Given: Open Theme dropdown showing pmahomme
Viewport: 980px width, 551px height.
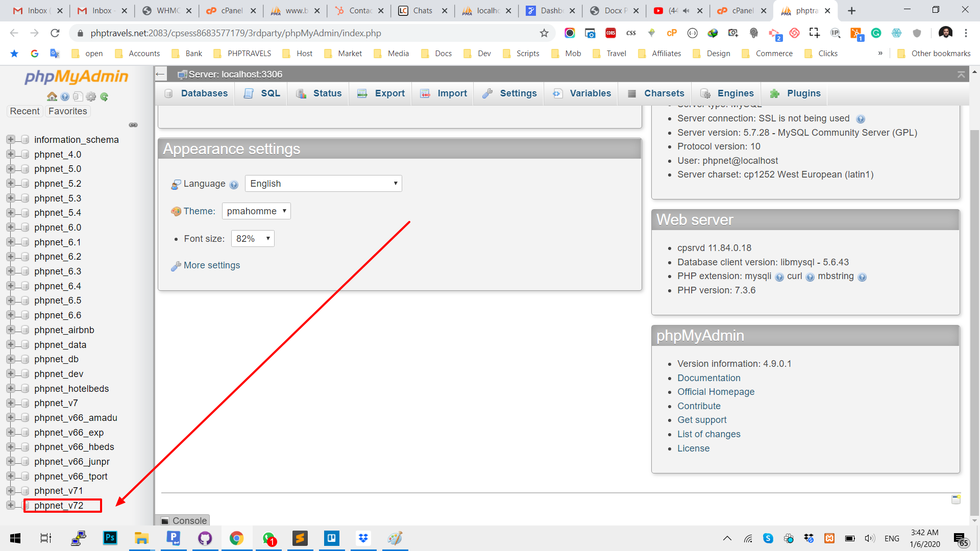Looking at the screenshot, I should [x=256, y=211].
